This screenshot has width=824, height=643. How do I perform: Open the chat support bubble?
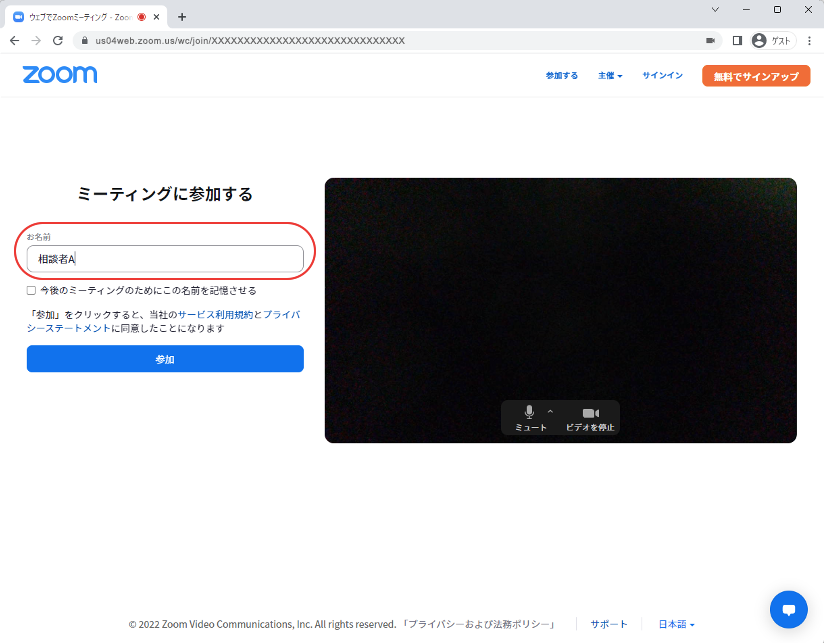click(x=788, y=609)
